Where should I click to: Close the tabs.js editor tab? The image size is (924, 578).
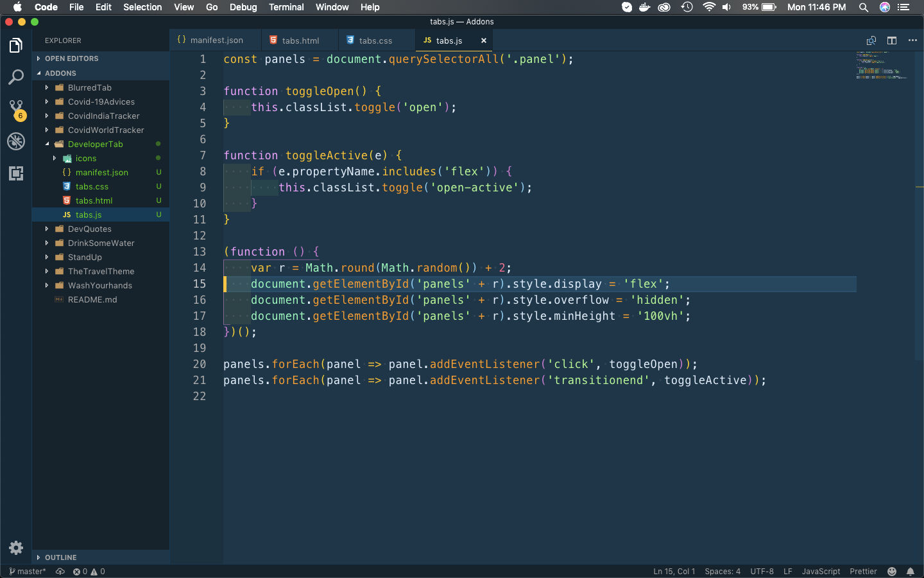[x=484, y=40]
